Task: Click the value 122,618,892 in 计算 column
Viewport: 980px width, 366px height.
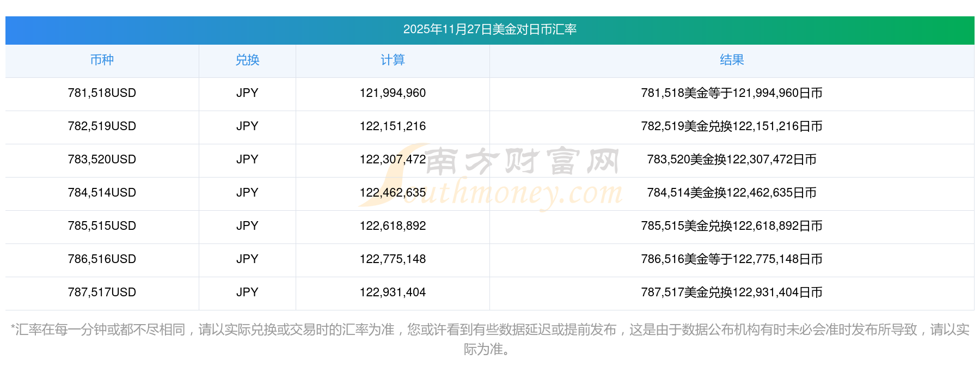Action: tap(393, 226)
